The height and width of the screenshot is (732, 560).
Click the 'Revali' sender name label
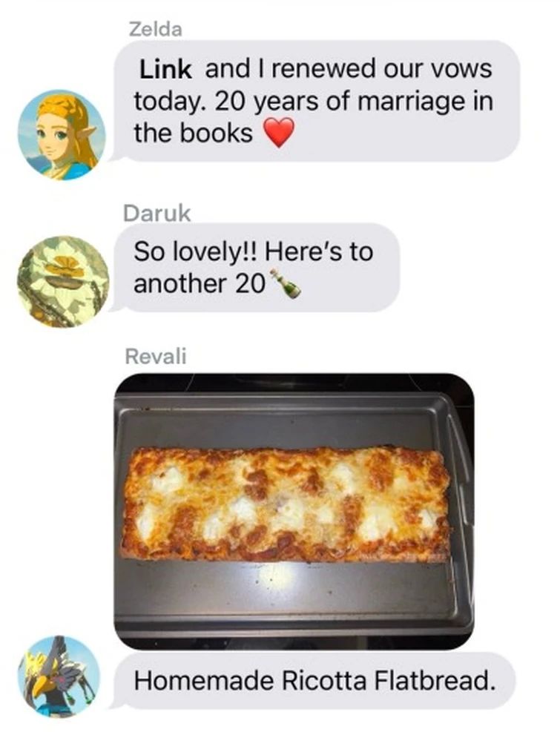156,356
